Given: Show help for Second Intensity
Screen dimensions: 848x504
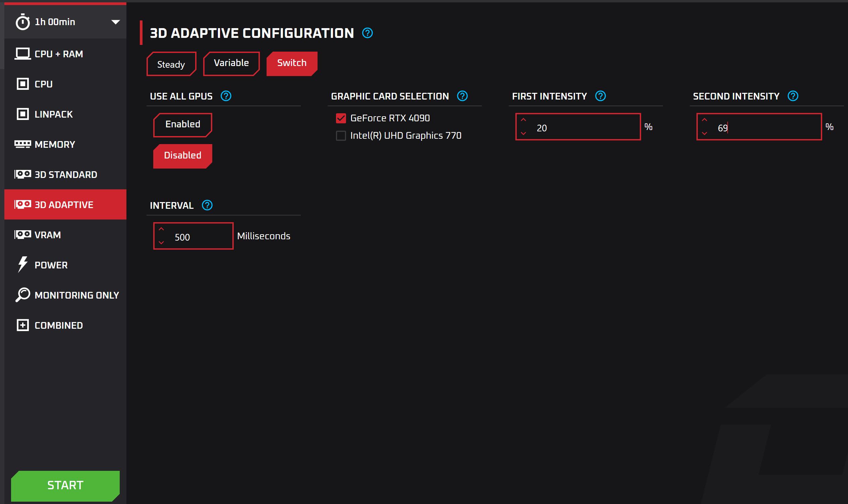Looking at the screenshot, I should [x=793, y=96].
